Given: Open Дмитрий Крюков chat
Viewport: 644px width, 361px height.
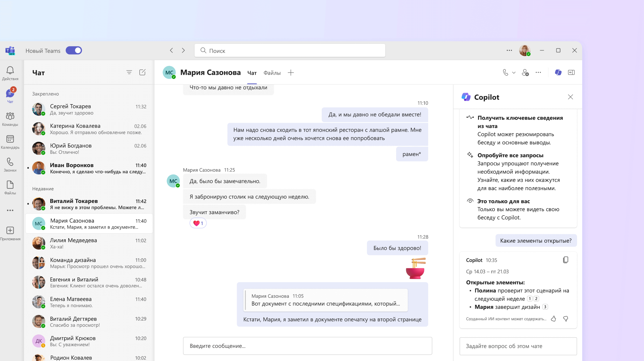Looking at the screenshot, I should (89, 341).
